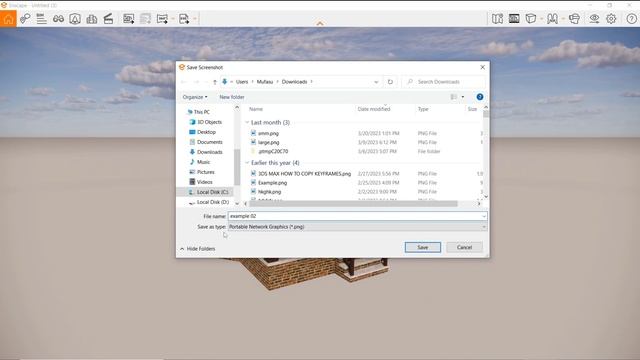
Task: Select Local Disk (D:) in navigation pane
Action: tap(208, 202)
